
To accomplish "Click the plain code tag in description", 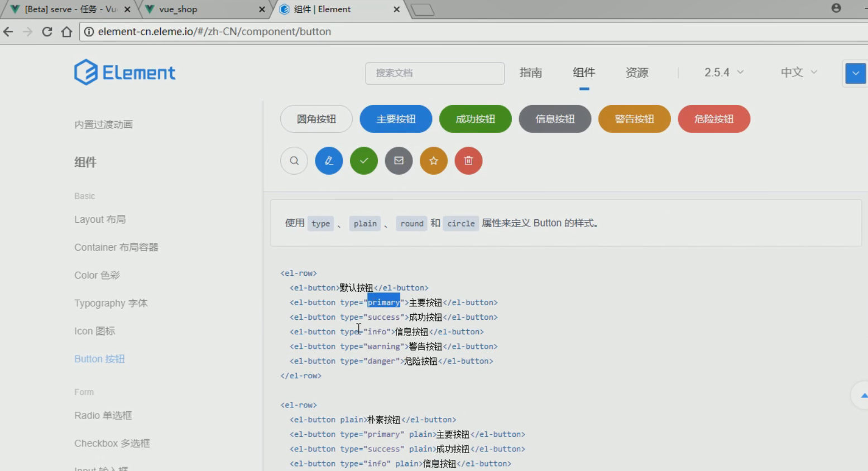I will pos(365,223).
